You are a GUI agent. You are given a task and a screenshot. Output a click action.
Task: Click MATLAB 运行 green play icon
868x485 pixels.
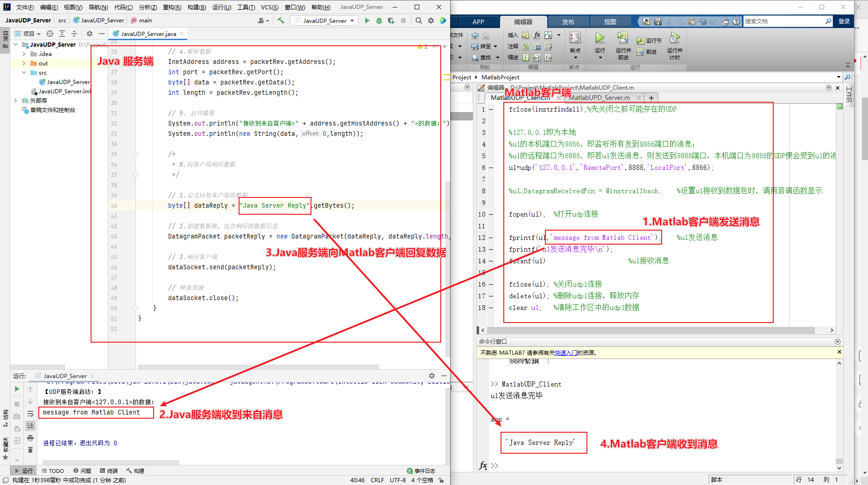point(600,37)
